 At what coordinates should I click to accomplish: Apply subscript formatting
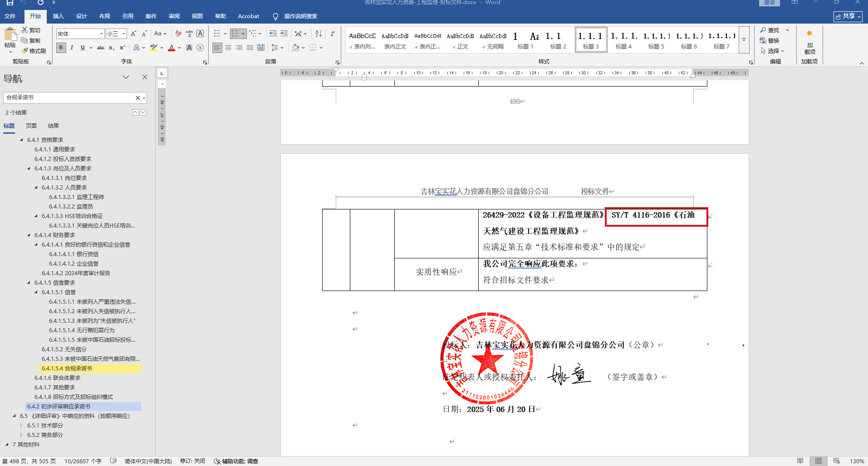click(x=112, y=48)
